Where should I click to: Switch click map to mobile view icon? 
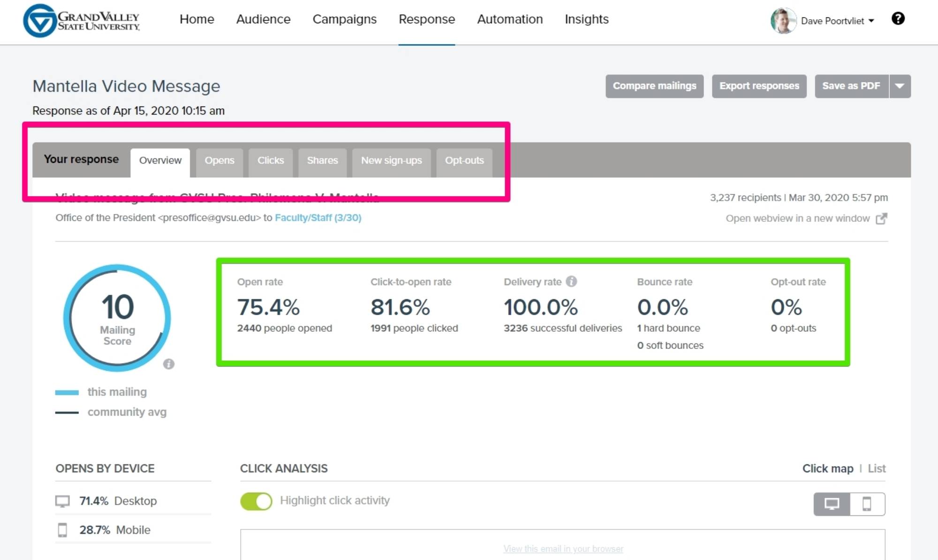click(867, 504)
